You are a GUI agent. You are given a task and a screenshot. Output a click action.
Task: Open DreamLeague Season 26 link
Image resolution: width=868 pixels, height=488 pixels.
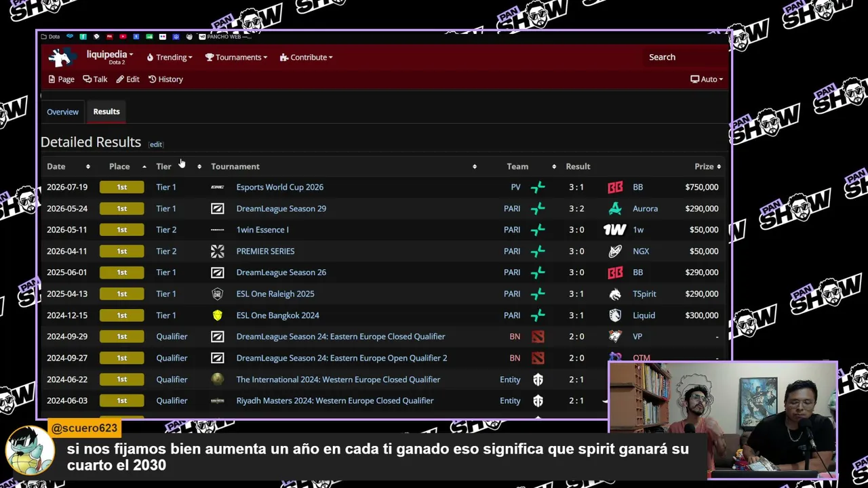pyautogui.click(x=281, y=272)
